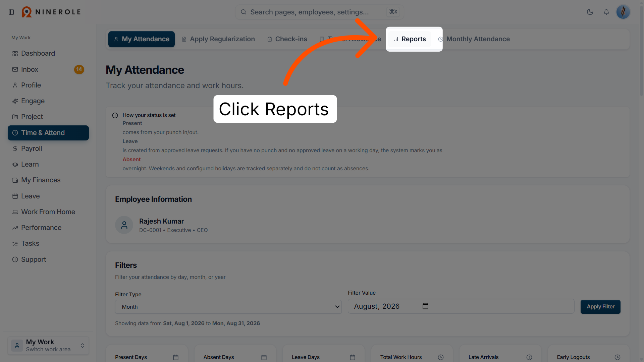
Task: Open the notifications bell
Action: click(606, 12)
